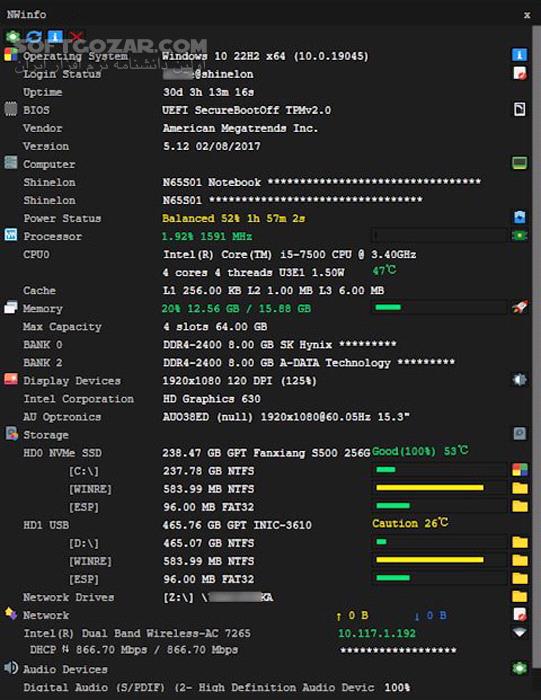This screenshot has height=700, width=541.
Task: Open the Network Drives Z:\ folder icon
Action: pyautogui.click(x=519, y=596)
